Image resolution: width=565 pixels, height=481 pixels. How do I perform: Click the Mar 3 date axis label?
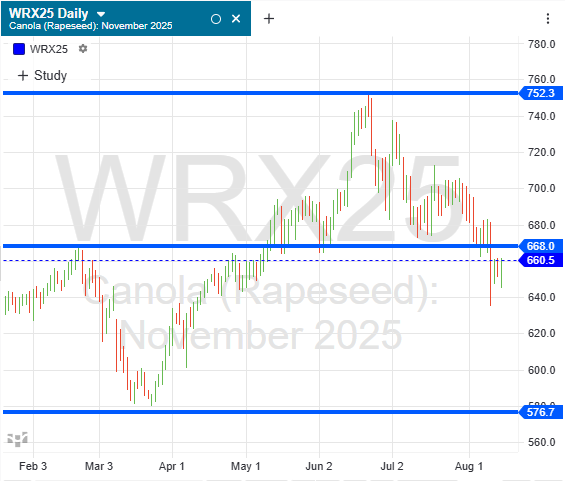tap(99, 466)
